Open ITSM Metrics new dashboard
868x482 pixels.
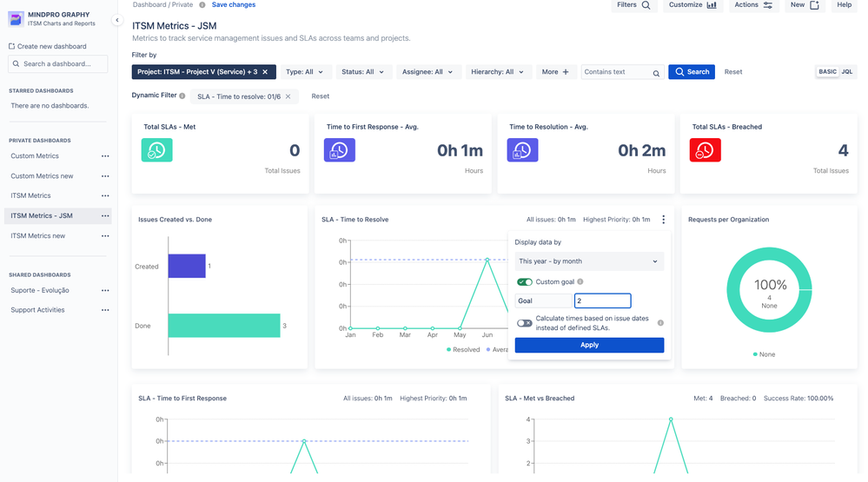[x=37, y=235]
